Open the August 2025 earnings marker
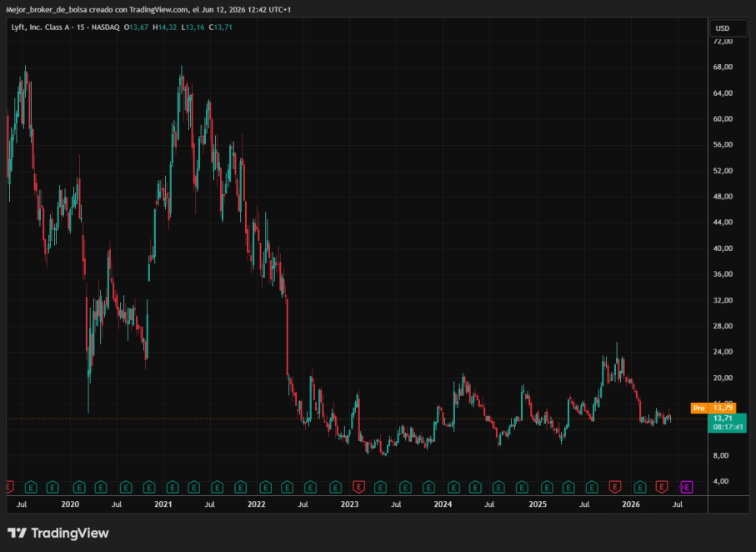This screenshot has height=552, width=756. [592, 487]
